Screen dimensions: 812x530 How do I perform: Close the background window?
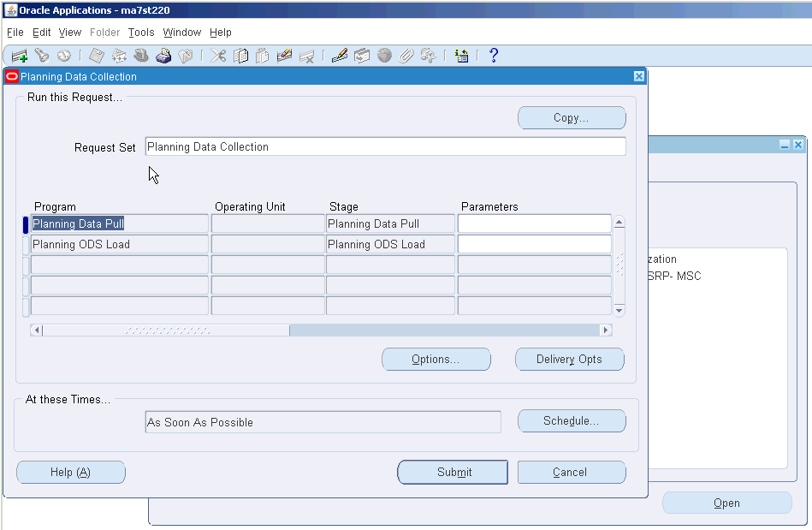(x=798, y=145)
